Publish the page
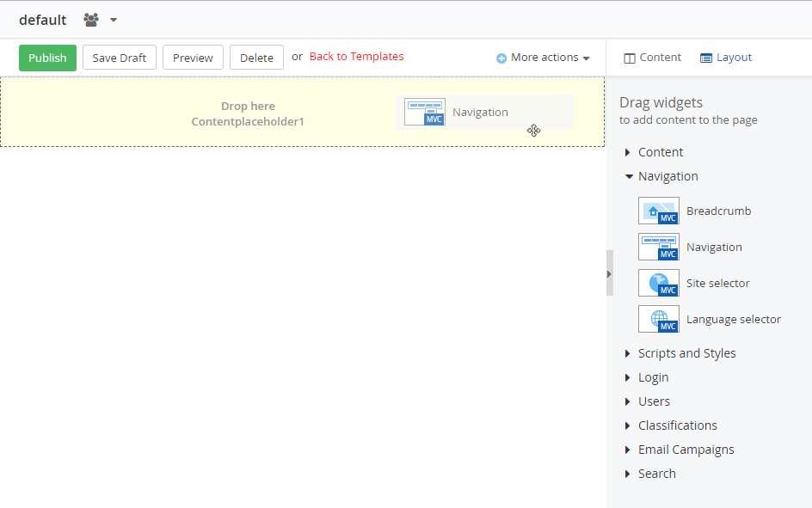This screenshot has width=812, height=508. [x=47, y=58]
